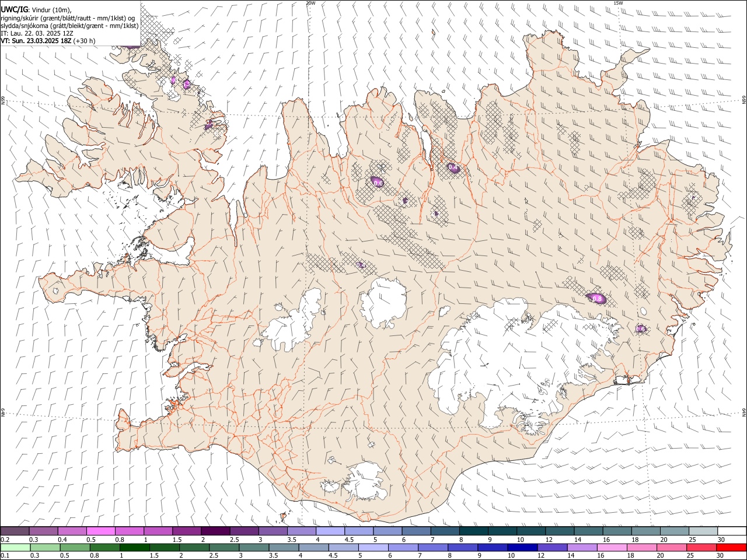Pick the 25–30 red-pink rain swatch
The image size is (747, 560).
tap(701, 547)
